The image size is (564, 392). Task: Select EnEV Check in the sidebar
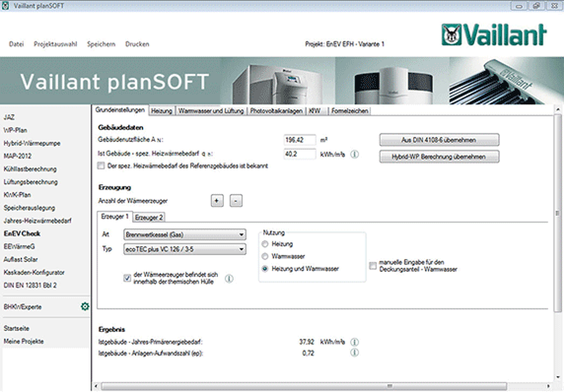22,233
